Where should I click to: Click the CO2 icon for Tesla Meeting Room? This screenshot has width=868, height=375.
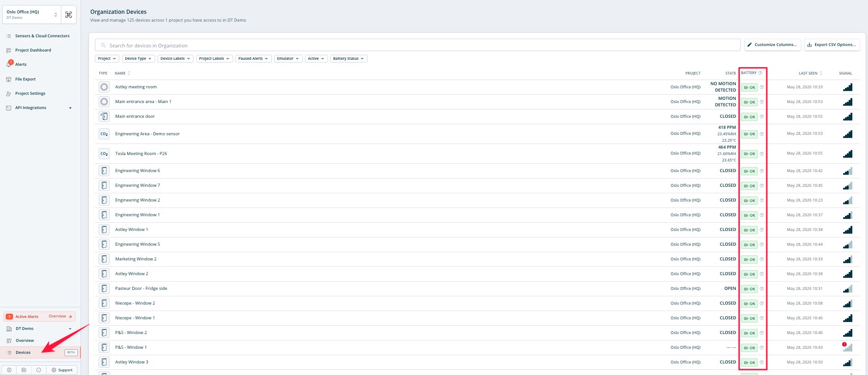pyautogui.click(x=104, y=154)
